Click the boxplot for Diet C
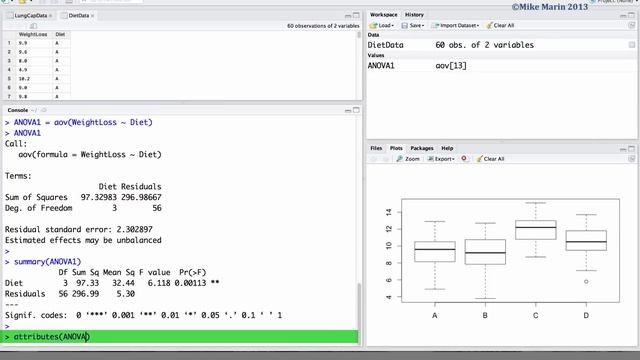The height and width of the screenshot is (360, 640). click(x=536, y=229)
